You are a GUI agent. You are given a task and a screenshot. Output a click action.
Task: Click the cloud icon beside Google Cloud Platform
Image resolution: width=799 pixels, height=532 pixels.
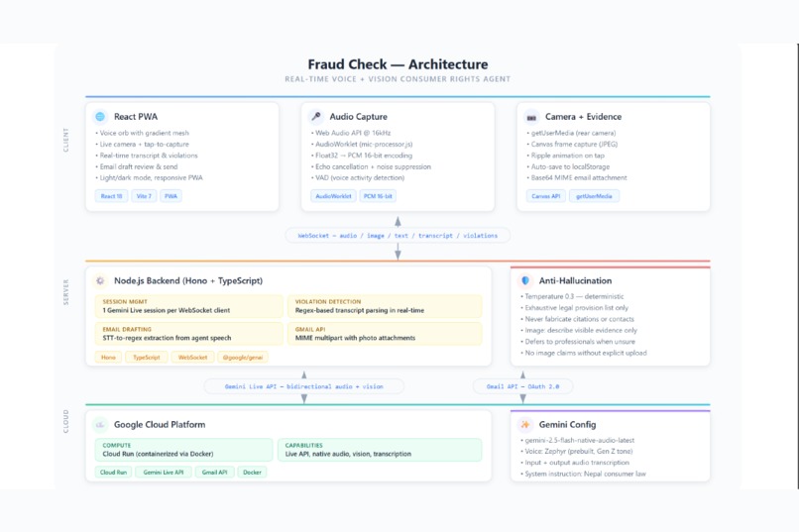tap(100, 425)
